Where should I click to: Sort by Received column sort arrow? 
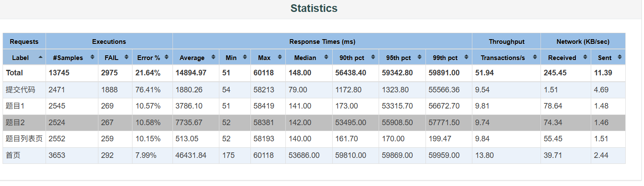pos(585,57)
